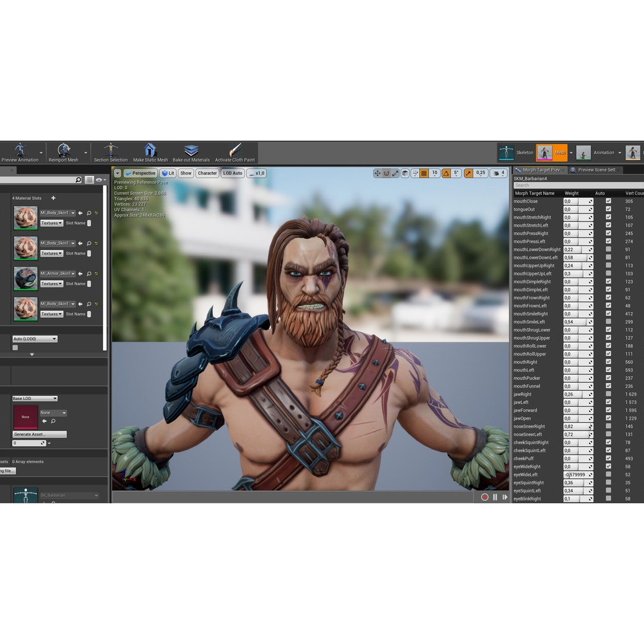Open the None asset dropdown
This screenshot has width=644, height=644.
(53, 413)
